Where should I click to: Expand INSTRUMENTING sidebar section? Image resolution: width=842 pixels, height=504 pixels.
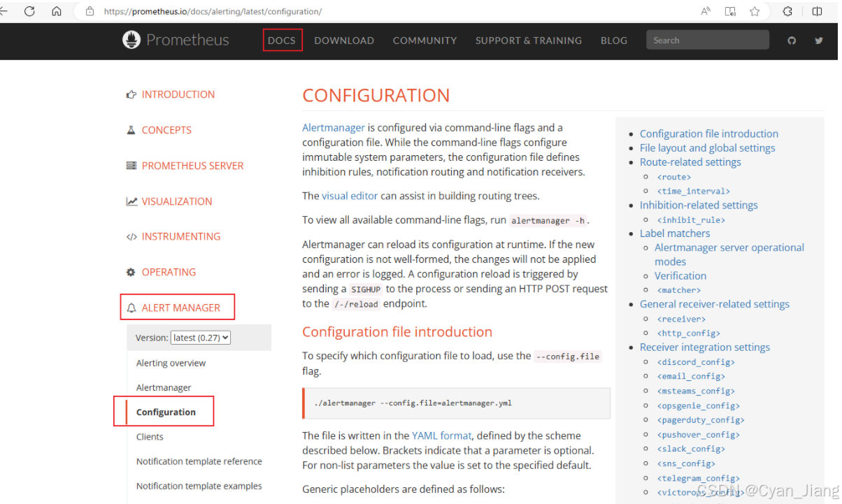181,236
